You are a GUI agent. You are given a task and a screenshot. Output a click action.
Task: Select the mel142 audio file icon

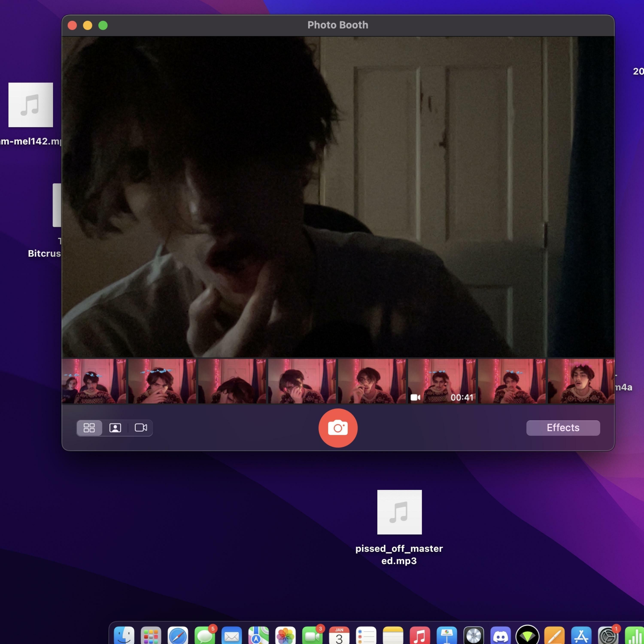[31, 105]
